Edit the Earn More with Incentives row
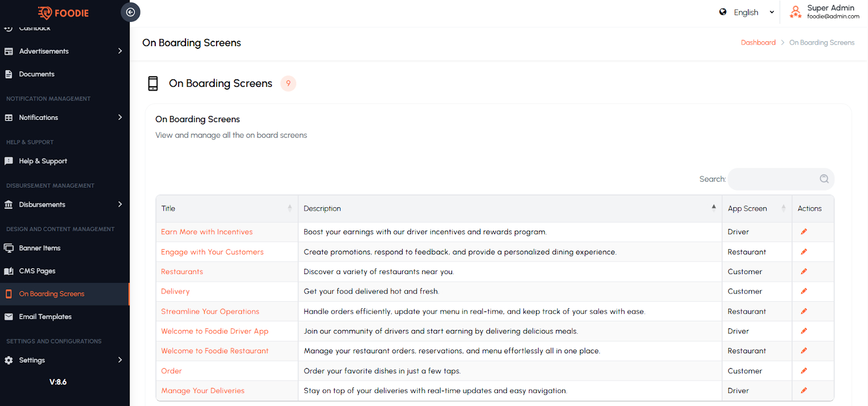This screenshot has height=406, width=868. click(804, 232)
